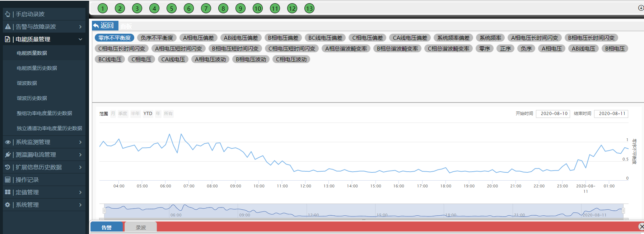Image resolution: width=644 pixels, height=234 pixels.
Task: Select the 负序不平衡度 series pill
Action: click(157, 38)
